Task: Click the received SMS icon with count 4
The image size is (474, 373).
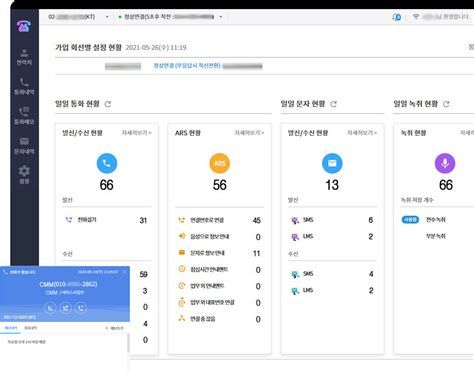Action: coord(295,274)
